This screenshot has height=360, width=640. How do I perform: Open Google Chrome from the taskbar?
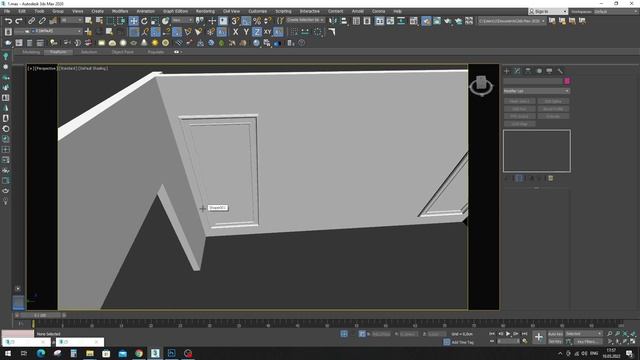pyautogui.click(x=139, y=353)
